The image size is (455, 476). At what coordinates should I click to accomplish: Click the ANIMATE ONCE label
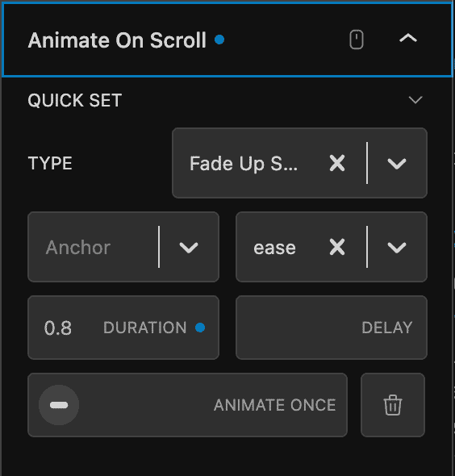click(x=275, y=405)
